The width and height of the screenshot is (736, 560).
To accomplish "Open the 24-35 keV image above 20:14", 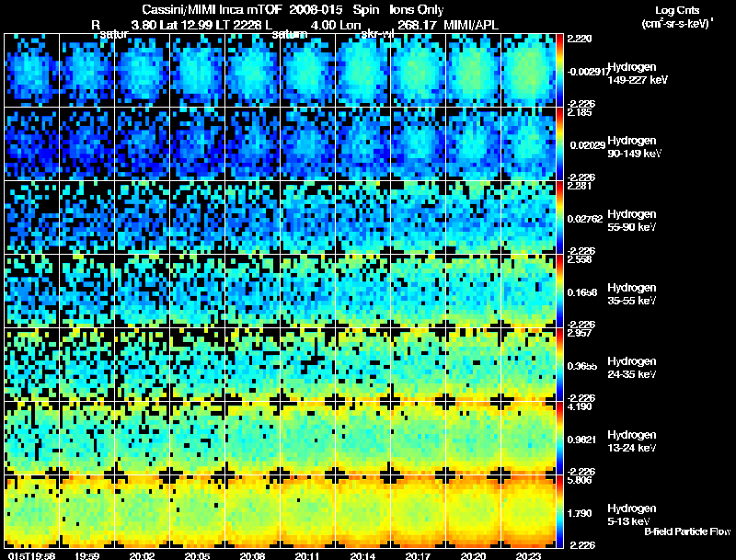I will click(362, 365).
